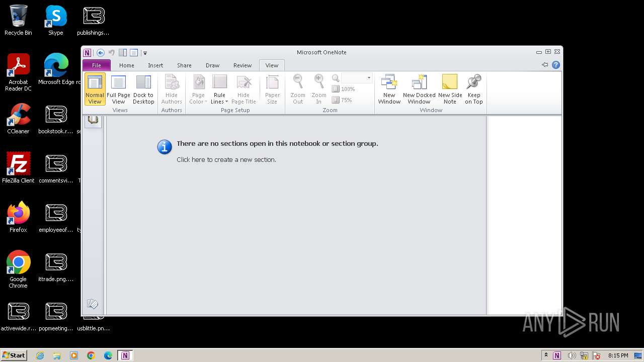Click the Start button
Image resolution: width=644 pixels, height=362 pixels.
pos(14,355)
